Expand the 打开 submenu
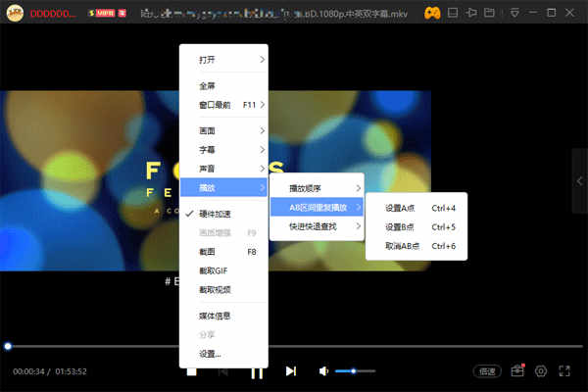Screen dimensions: 588x392 [223, 60]
